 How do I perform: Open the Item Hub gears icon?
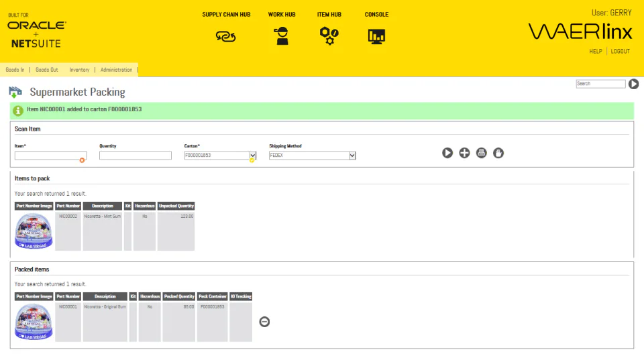pos(329,36)
